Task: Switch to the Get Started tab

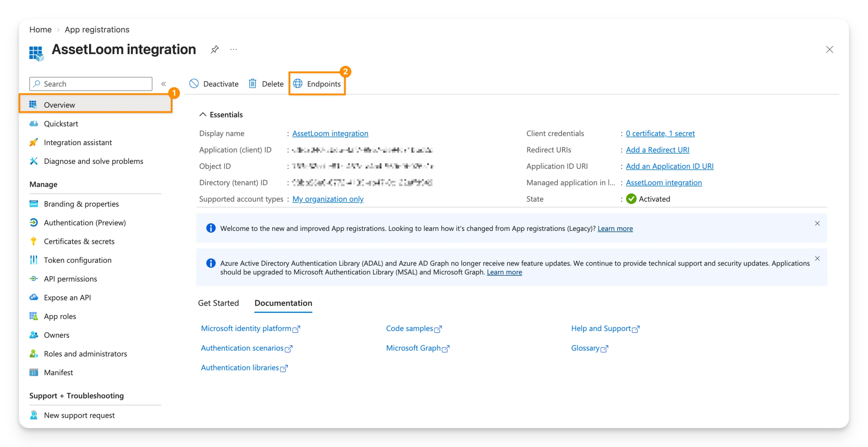Action: (218, 303)
